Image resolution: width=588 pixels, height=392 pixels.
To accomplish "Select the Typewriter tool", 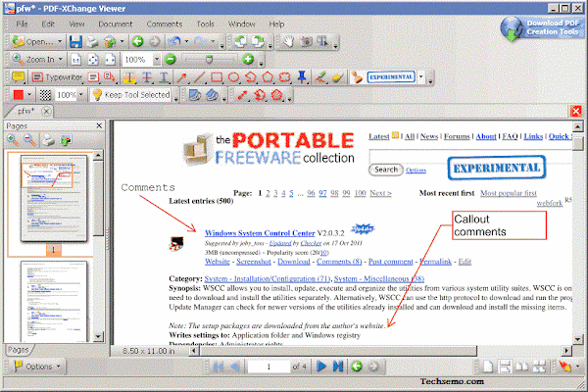I will point(57,77).
